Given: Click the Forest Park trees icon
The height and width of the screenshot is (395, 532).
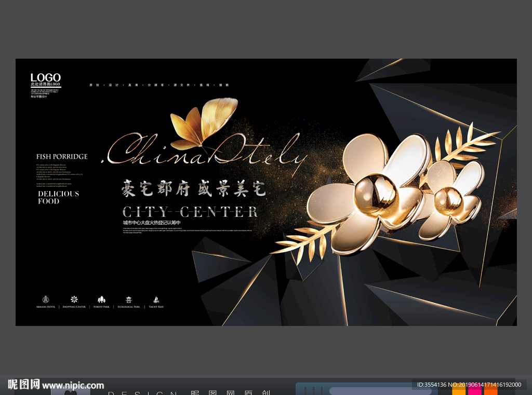Looking at the screenshot, I should point(101,299).
